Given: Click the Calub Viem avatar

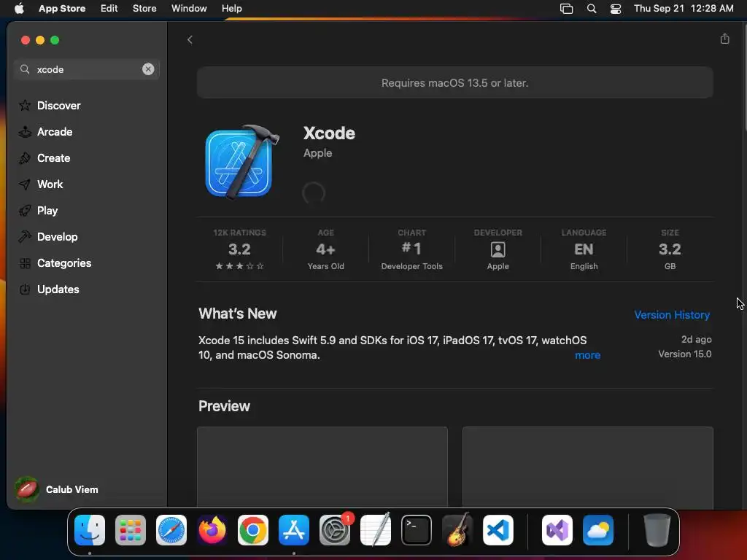Looking at the screenshot, I should tap(27, 489).
